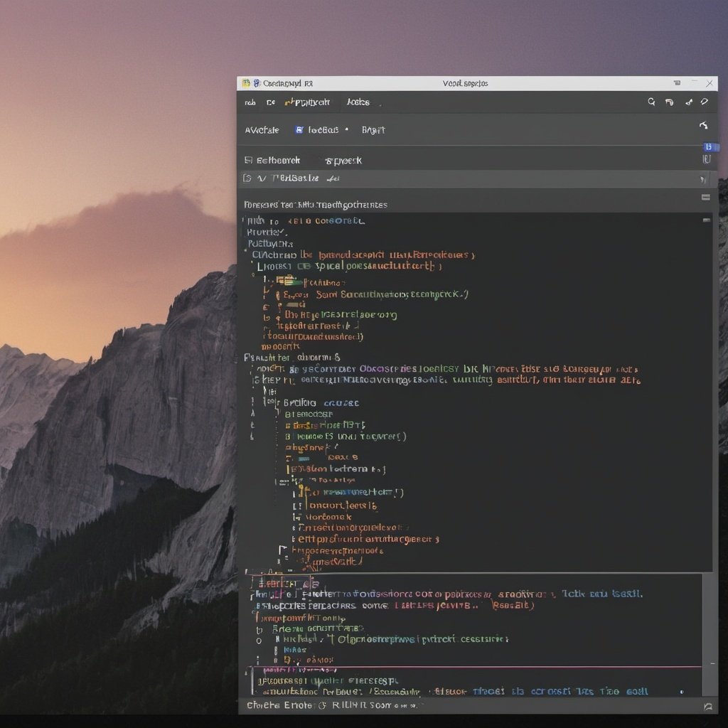Switch to the lecticus tab
Viewport: 728px width, 728px height.
coord(323,130)
